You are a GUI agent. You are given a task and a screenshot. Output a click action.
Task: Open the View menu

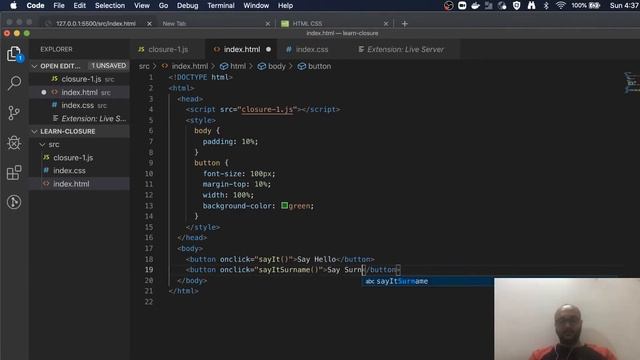tap(142, 6)
